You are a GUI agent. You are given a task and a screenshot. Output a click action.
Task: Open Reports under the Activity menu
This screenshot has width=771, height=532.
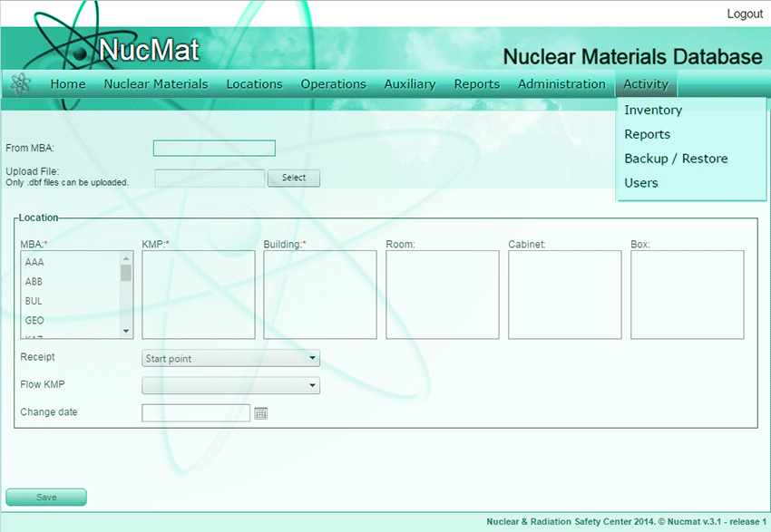coord(647,135)
